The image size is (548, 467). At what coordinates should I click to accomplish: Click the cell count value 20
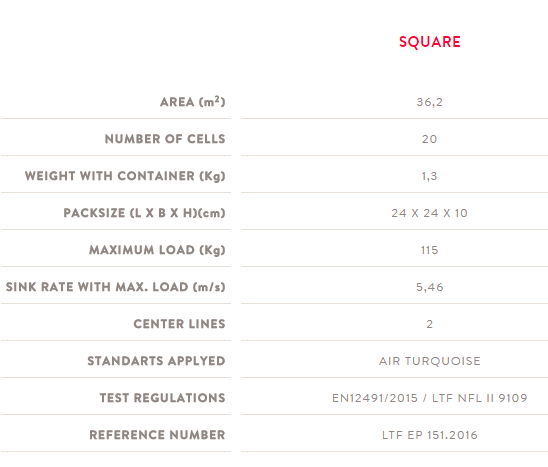(x=430, y=139)
